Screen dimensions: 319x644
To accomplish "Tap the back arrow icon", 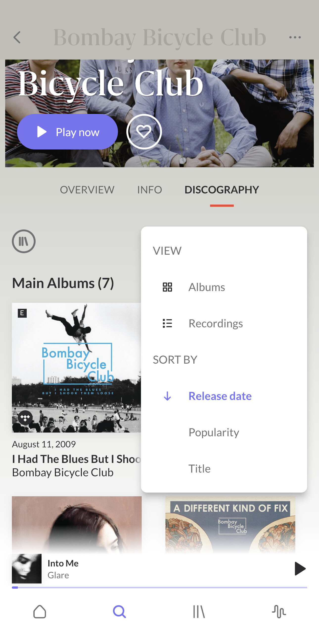I will point(17,38).
